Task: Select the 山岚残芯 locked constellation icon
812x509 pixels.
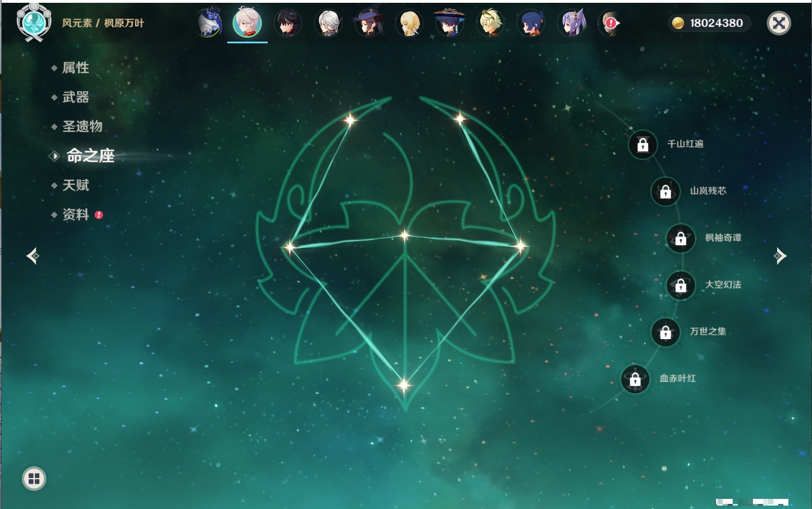Action: click(x=665, y=191)
